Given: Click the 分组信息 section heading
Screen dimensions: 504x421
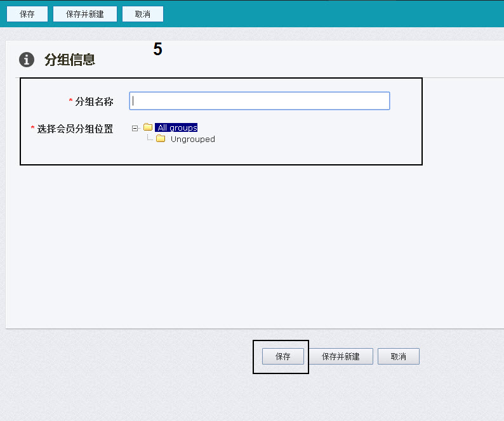Looking at the screenshot, I should pos(70,60).
